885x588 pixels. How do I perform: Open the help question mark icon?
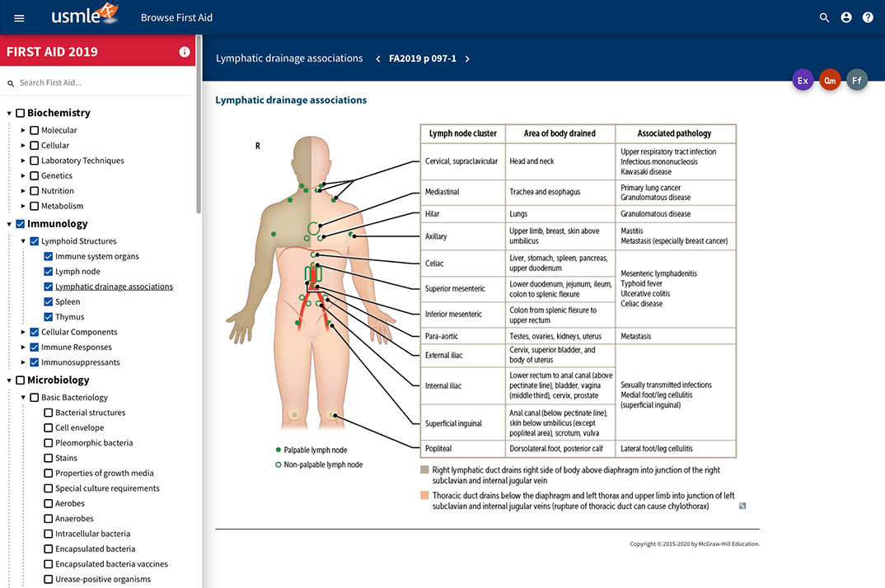[x=868, y=17]
